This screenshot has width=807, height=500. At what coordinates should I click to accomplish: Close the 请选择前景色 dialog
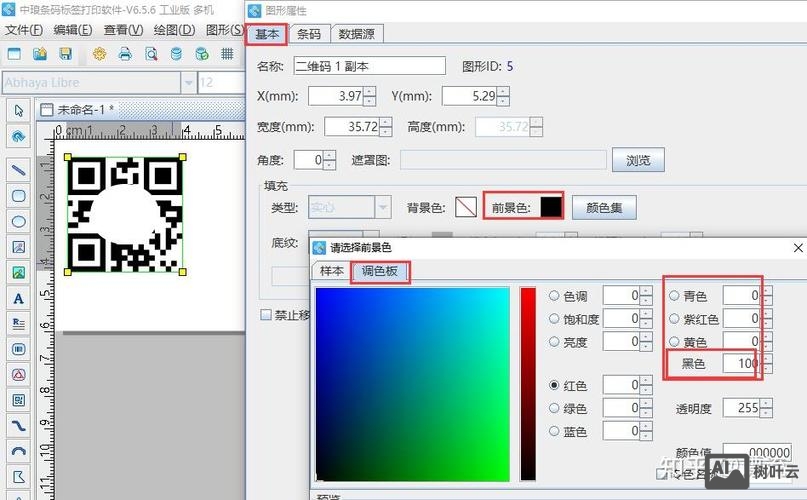coord(798,248)
